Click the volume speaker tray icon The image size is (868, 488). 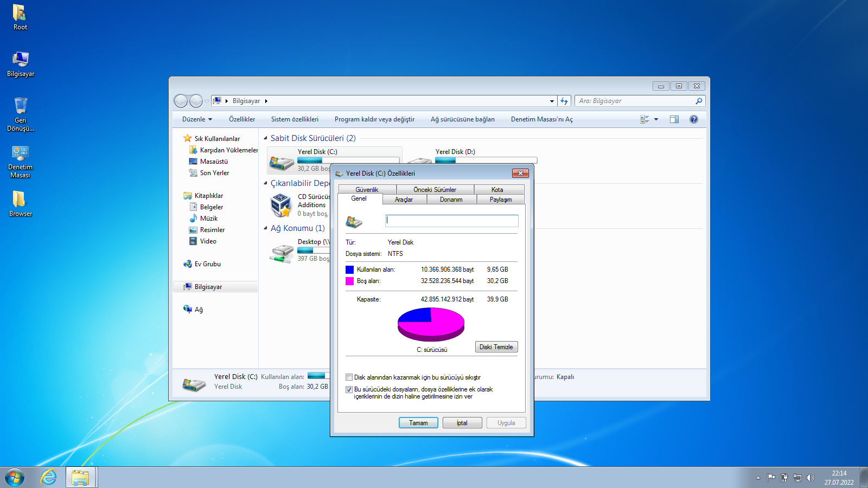point(810,478)
